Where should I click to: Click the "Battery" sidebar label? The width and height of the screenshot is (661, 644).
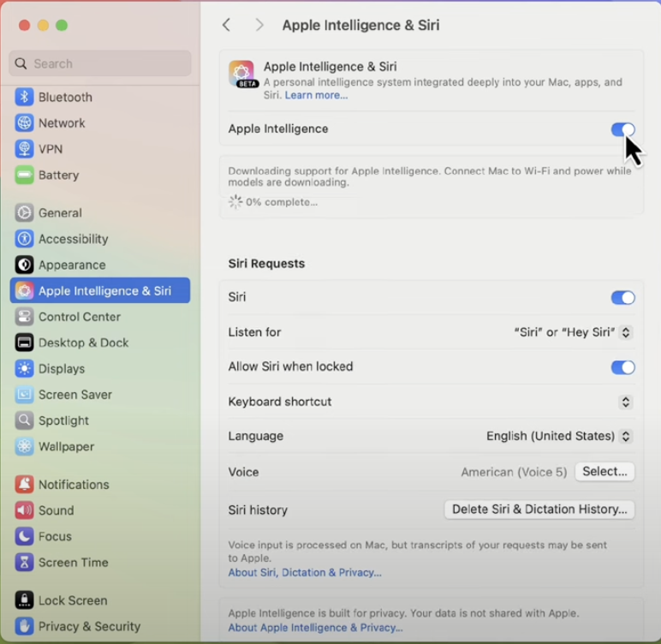tap(58, 175)
